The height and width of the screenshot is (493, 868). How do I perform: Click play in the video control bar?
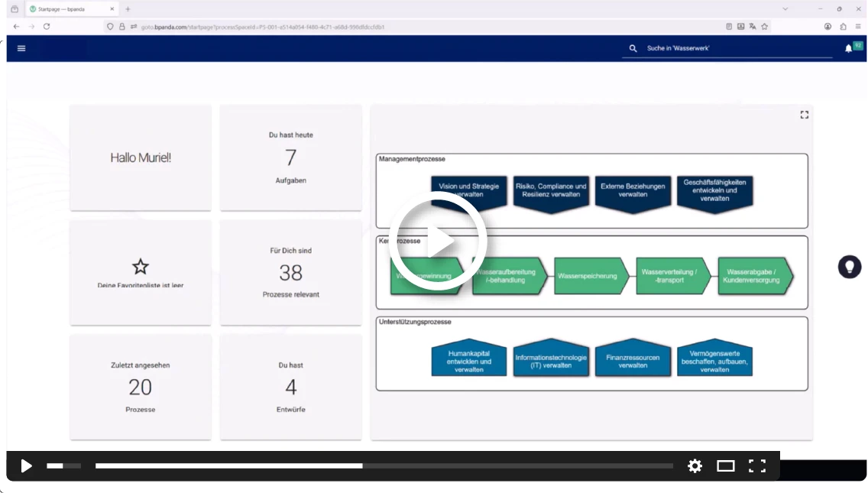(26, 465)
